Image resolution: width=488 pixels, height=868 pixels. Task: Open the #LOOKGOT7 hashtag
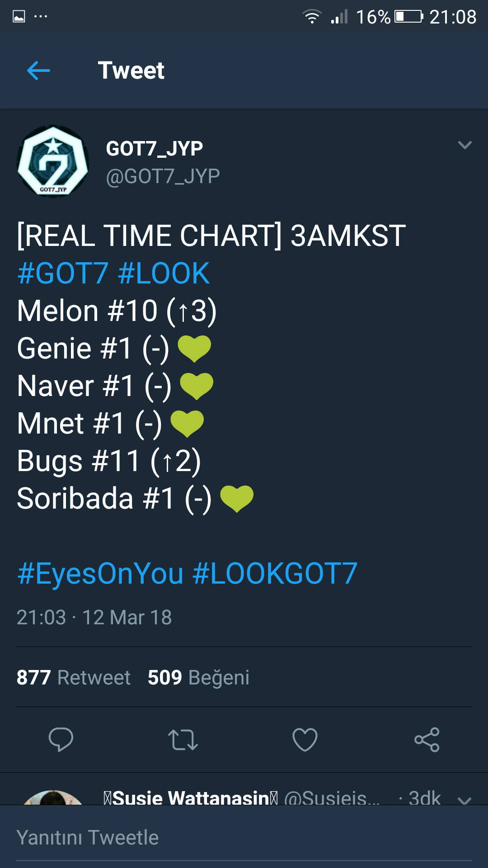[x=275, y=574]
